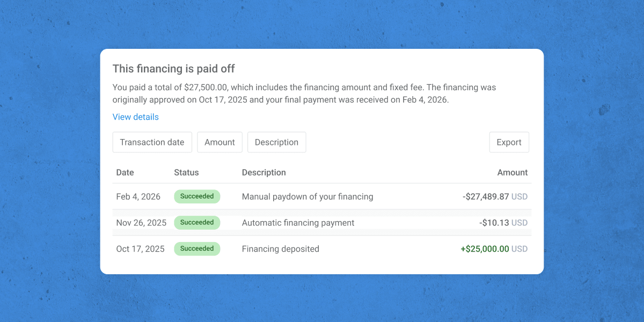Open the Nov 26, 2025 transaction row
The image size is (644, 322).
pyautogui.click(x=322, y=223)
